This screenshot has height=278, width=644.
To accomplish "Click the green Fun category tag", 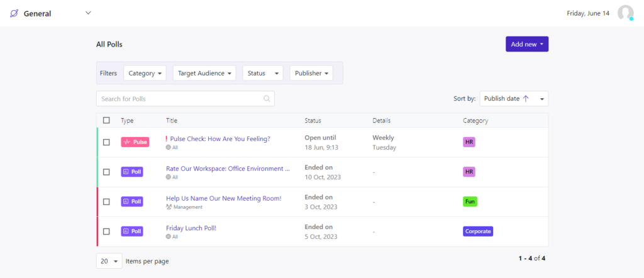I will coord(470,202).
